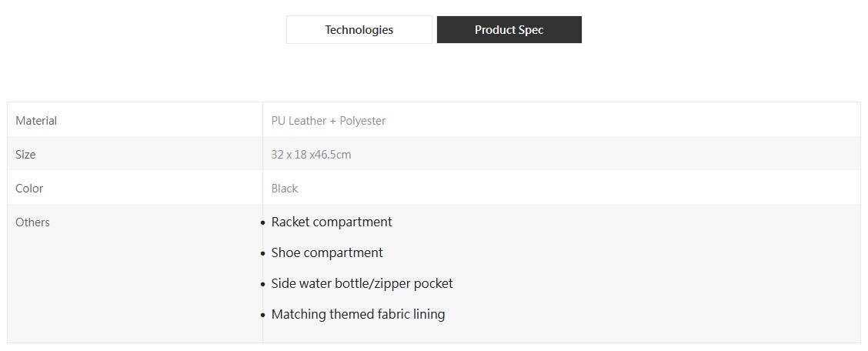
Task: Select the PU Leather + Polyester value
Action: pos(329,121)
